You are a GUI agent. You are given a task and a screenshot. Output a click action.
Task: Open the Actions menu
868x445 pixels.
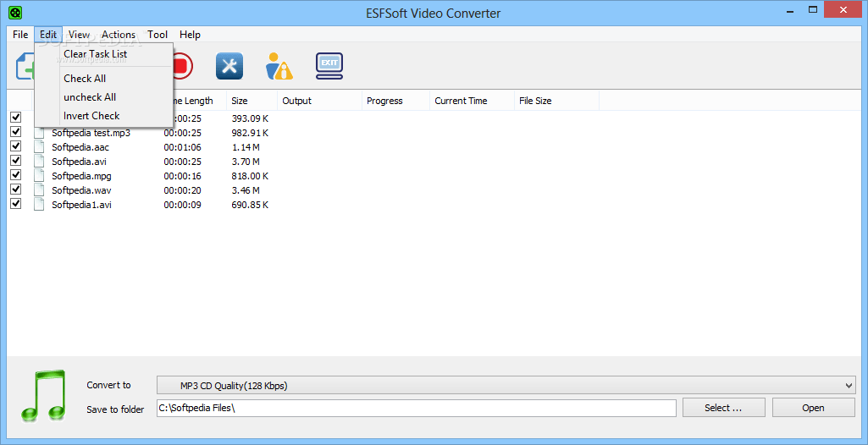[119, 35]
